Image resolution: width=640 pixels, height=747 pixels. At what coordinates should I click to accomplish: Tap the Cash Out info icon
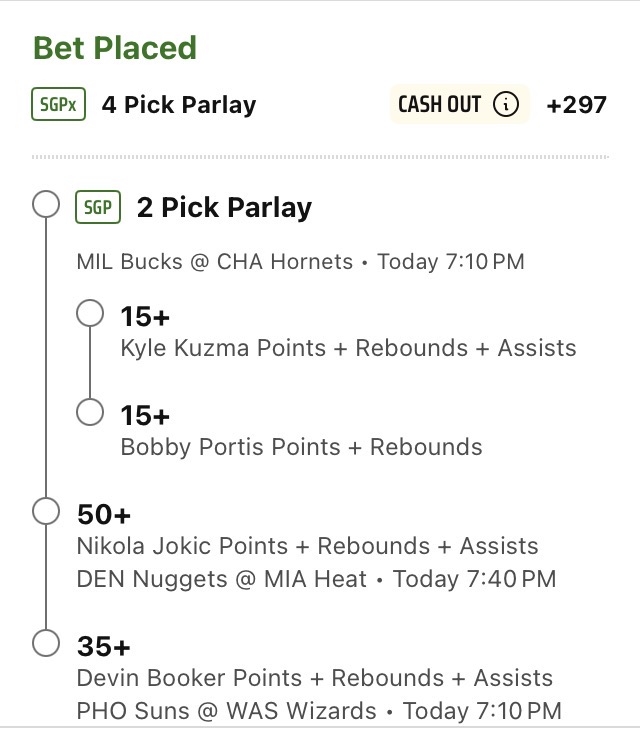click(507, 104)
